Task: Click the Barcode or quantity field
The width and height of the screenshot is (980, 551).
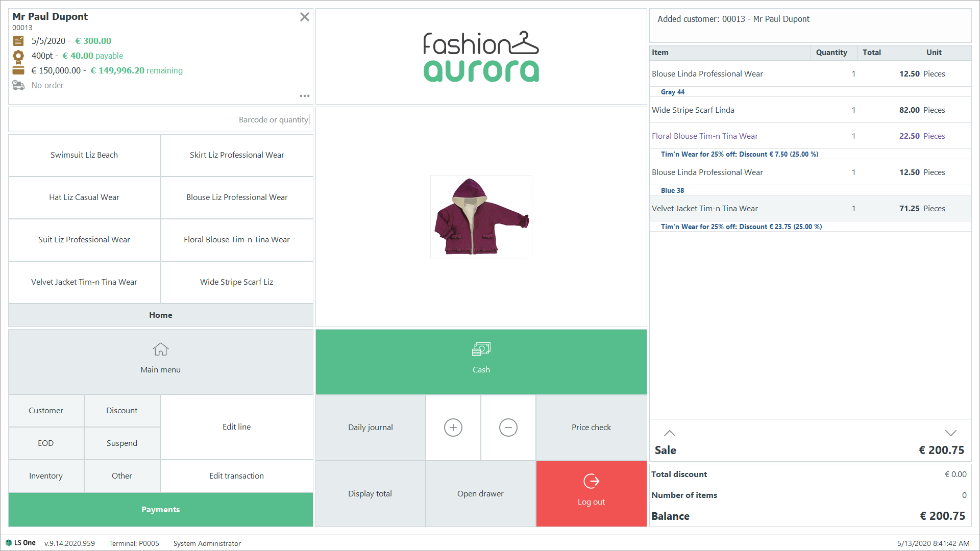Action: point(160,119)
